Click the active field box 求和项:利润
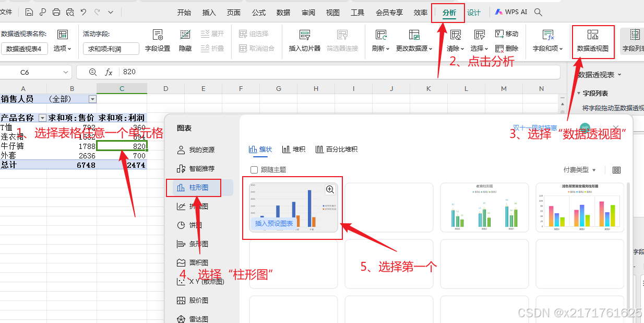The width and height of the screenshot is (644, 323). coord(111,49)
